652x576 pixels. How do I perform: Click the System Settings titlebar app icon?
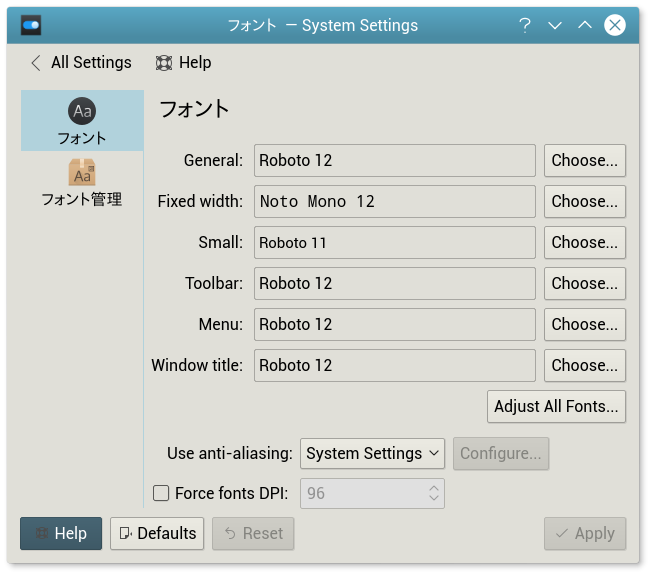click(31, 25)
